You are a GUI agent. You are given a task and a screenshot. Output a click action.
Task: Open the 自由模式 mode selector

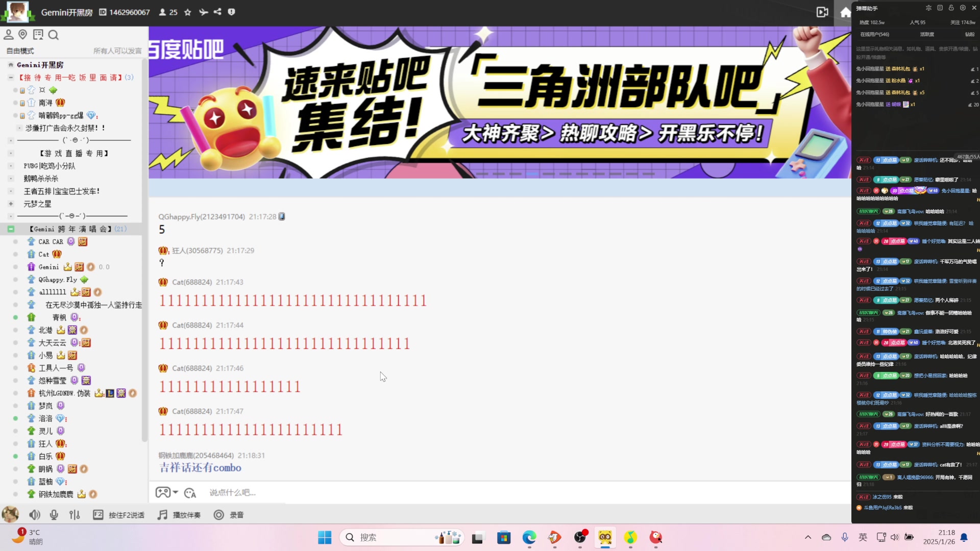[x=20, y=51]
